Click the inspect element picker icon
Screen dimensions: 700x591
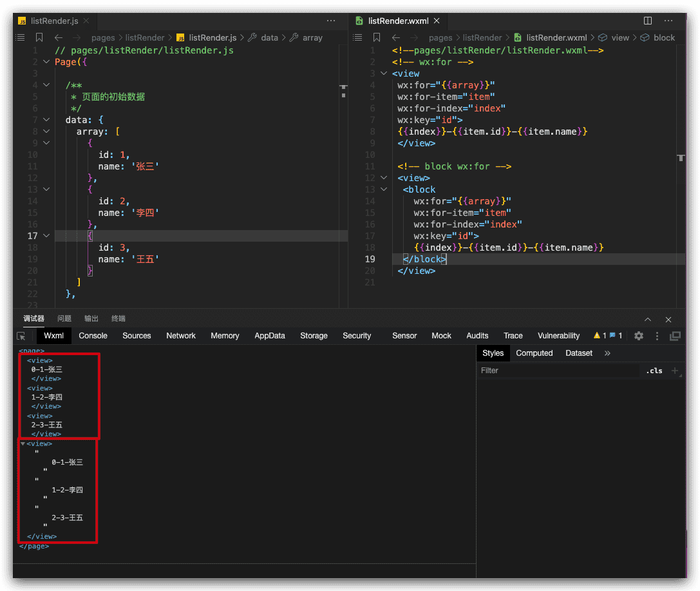click(x=21, y=336)
